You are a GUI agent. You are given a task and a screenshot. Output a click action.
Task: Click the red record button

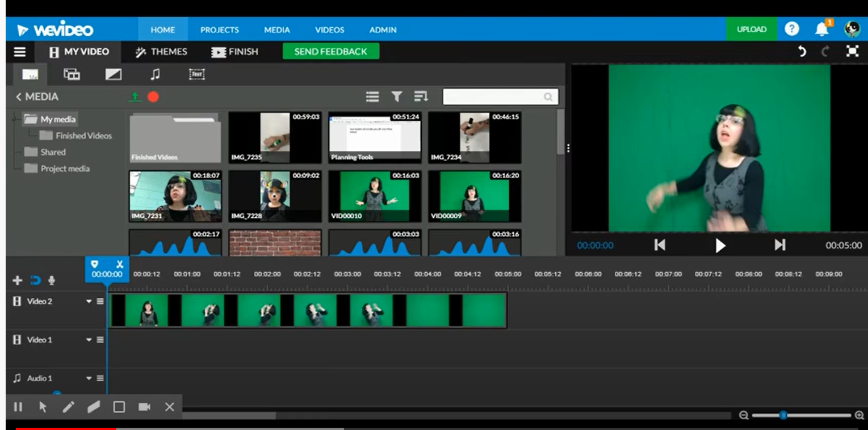pos(153,97)
